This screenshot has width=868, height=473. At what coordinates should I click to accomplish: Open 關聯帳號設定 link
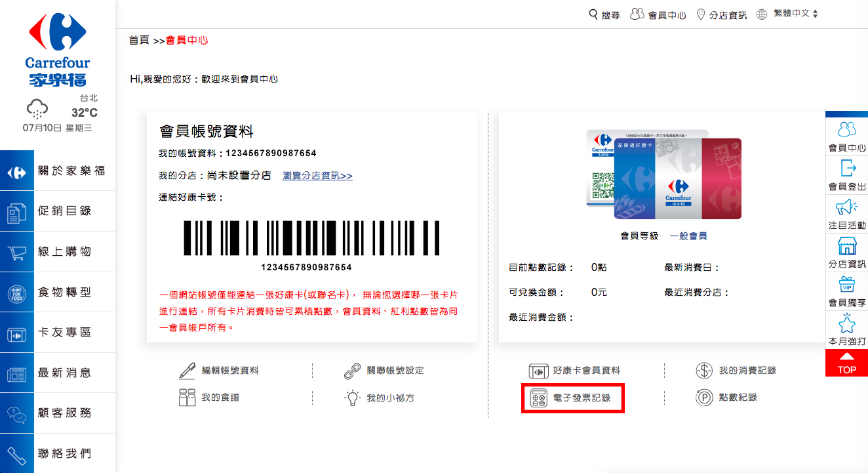click(395, 371)
